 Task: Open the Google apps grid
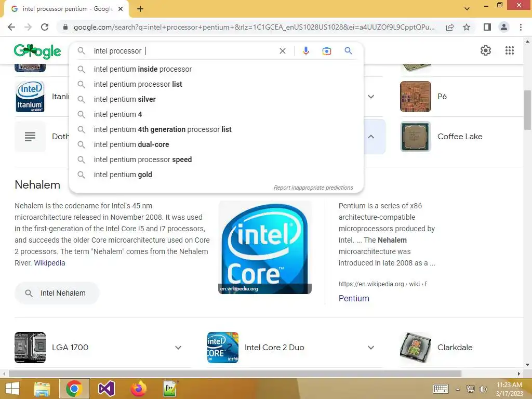[x=509, y=50]
